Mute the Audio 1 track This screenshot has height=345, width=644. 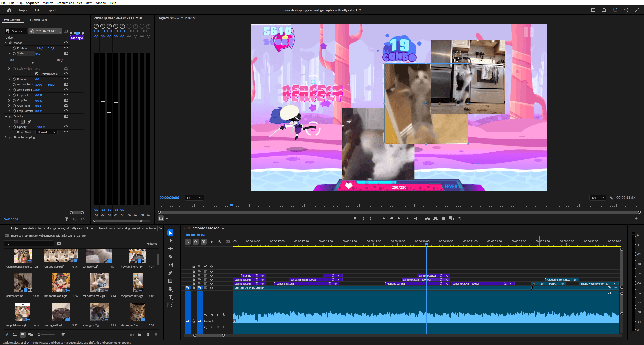[x=212, y=315]
